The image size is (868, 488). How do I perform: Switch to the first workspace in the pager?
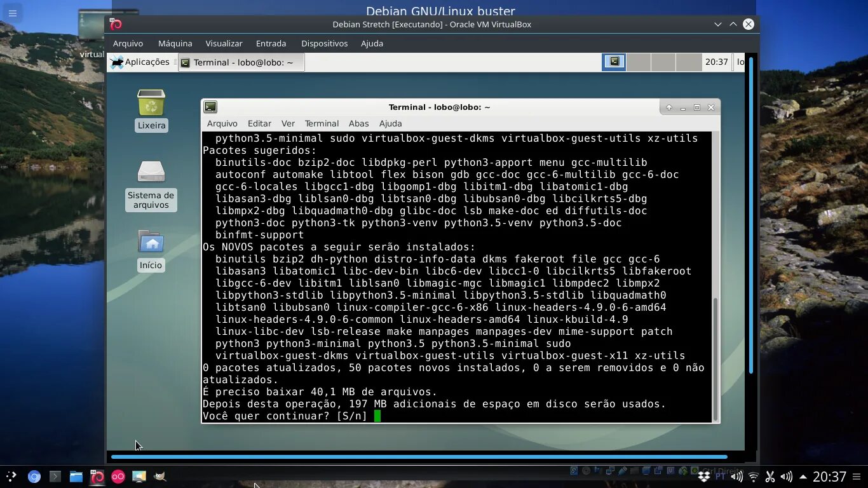614,62
